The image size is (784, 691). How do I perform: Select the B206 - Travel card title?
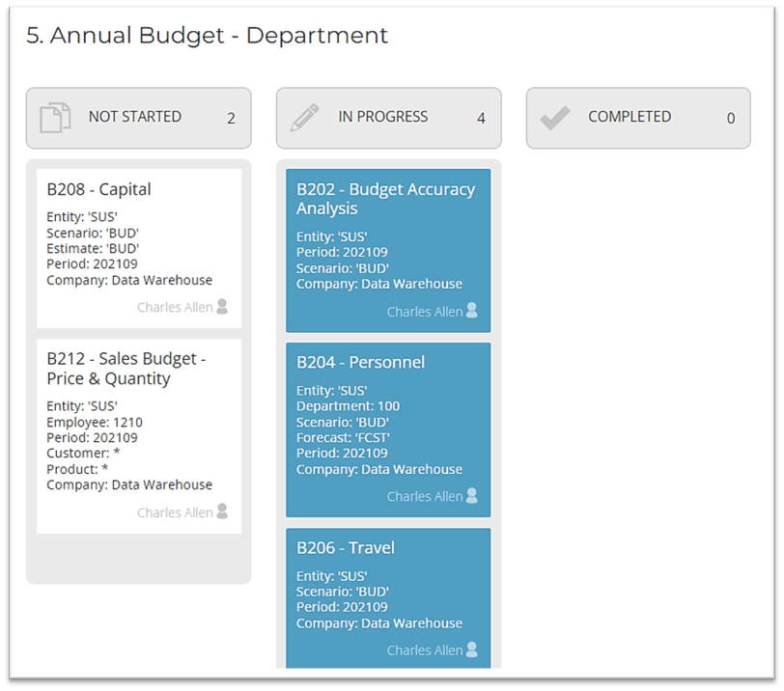tap(345, 547)
